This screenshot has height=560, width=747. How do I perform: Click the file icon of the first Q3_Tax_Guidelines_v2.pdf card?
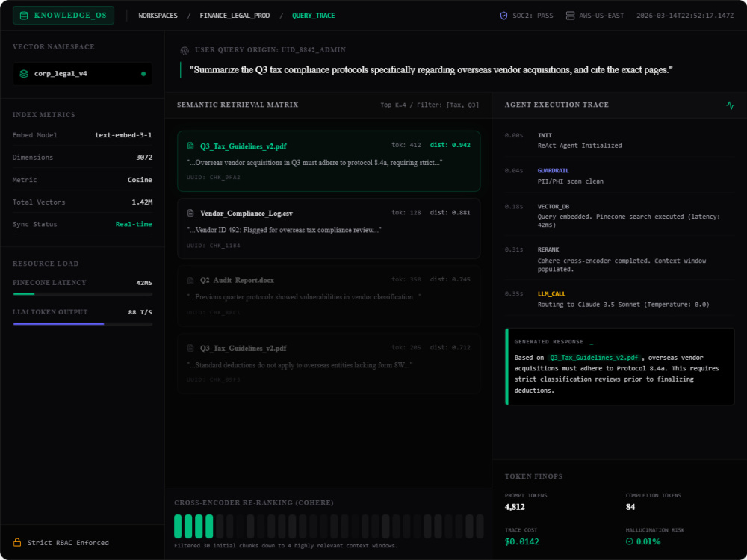click(190, 146)
